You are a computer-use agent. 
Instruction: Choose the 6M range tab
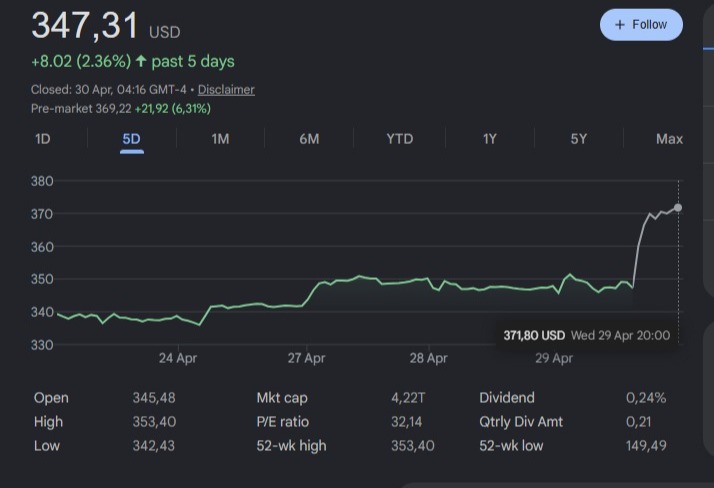309,139
